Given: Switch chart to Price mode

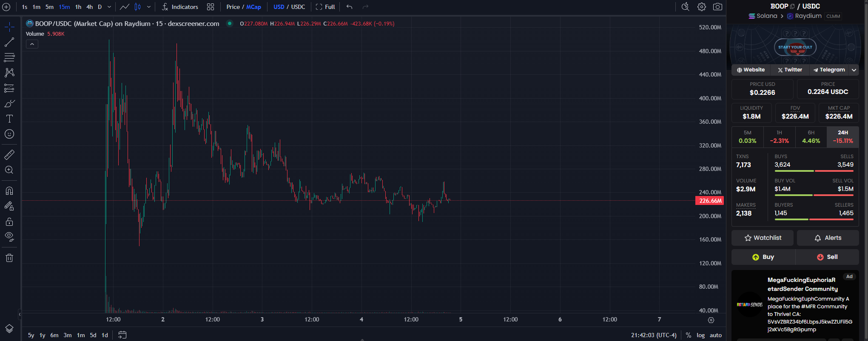Looking at the screenshot, I should (233, 7).
